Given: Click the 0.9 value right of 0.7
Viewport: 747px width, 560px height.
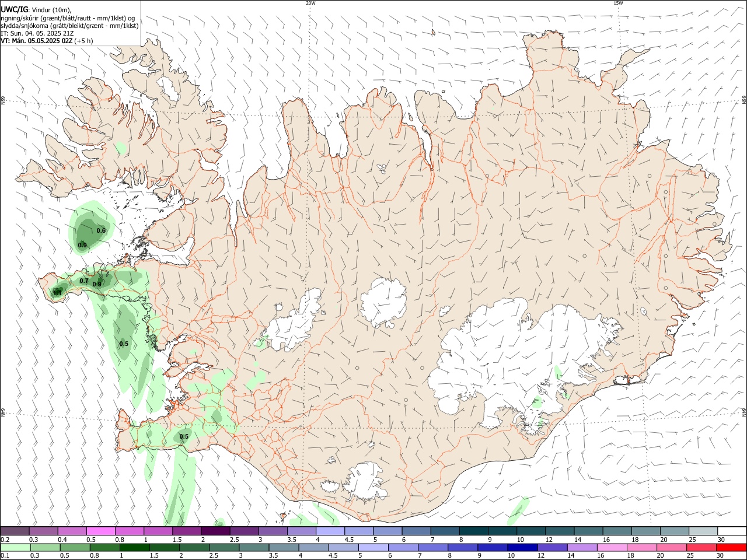Looking at the screenshot, I should 97,285.
